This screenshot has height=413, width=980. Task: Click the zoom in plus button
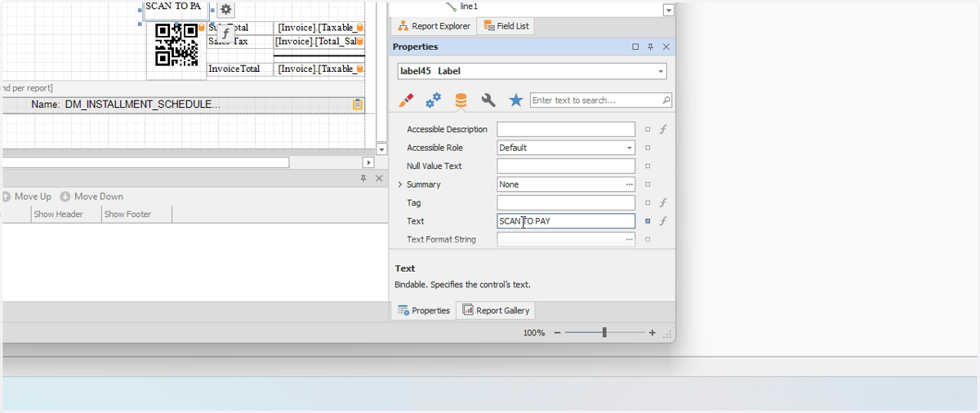point(652,333)
